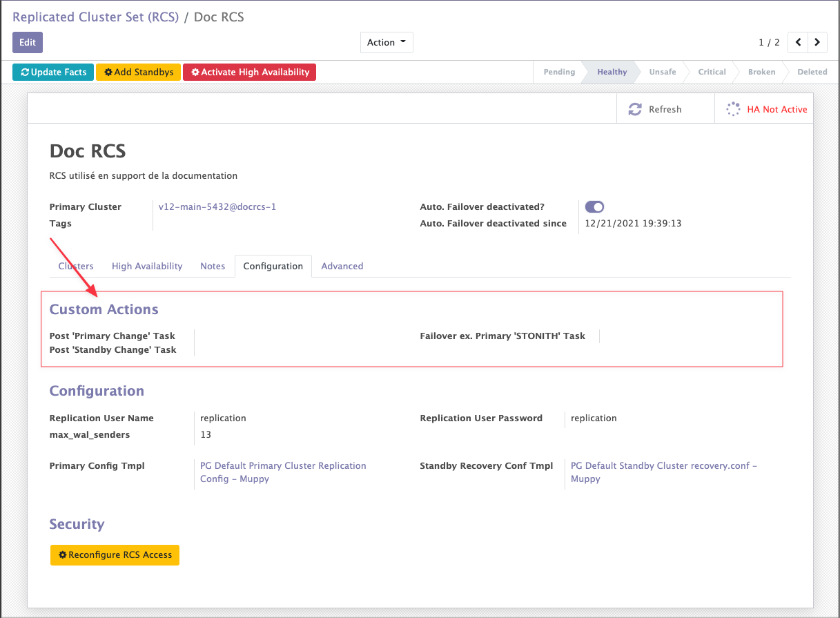Screen dimensions: 840x618
Task: Open Replicated Cluster Set breadcrumb link
Action: [x=95, y=17]
